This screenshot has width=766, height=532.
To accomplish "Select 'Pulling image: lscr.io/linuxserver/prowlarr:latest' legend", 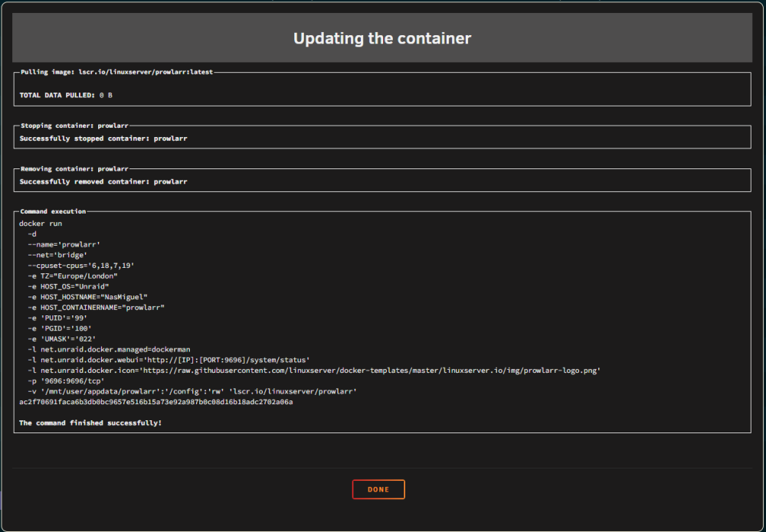I will point(116,72).
